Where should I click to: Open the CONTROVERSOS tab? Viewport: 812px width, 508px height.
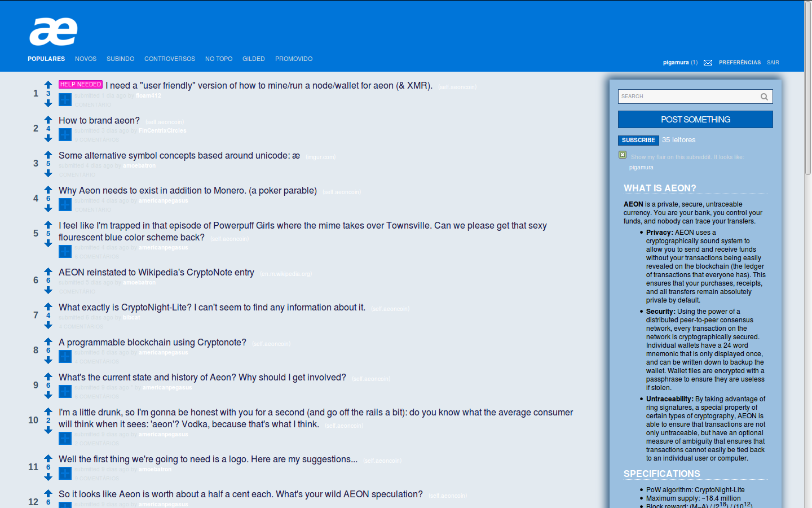click(x=170, y=59)
